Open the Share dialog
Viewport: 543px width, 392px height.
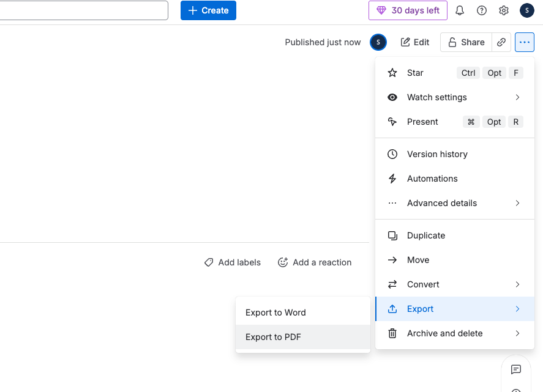tap(465, 42)
